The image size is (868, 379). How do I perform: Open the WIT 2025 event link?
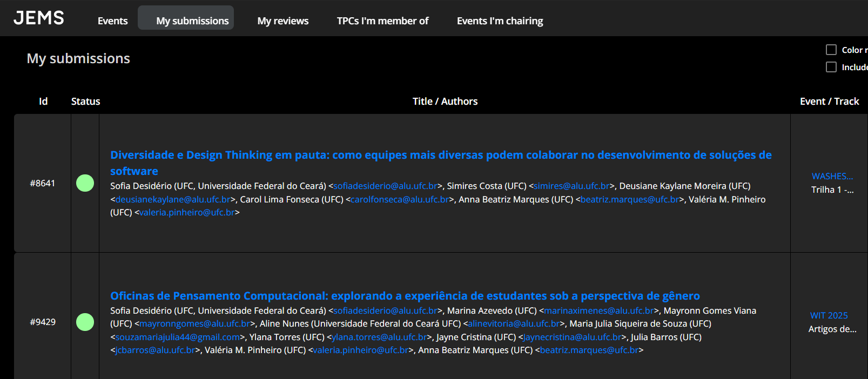(829, 316)
